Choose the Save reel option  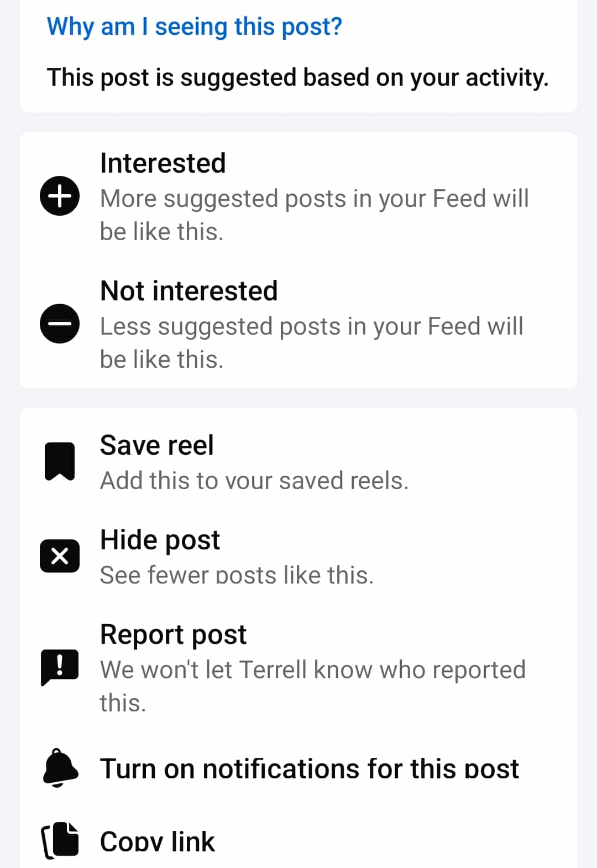157,445
